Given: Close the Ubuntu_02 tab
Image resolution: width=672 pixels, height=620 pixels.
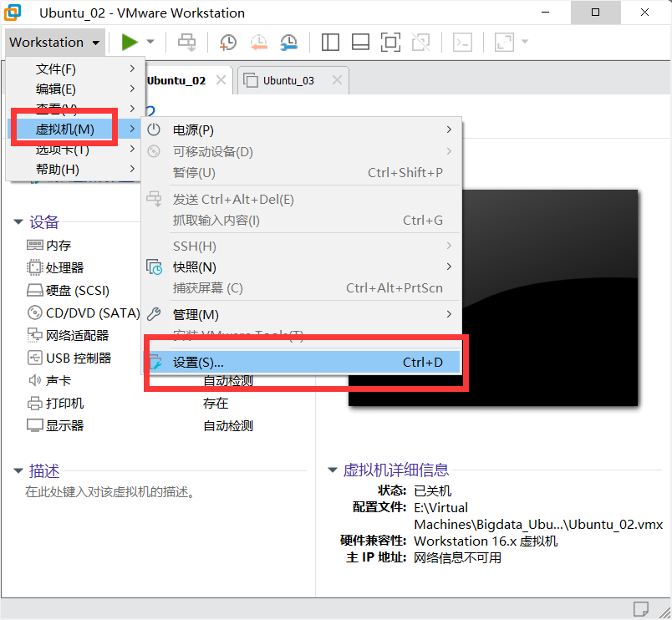Looking at the screenshot, I should point(221,80).
